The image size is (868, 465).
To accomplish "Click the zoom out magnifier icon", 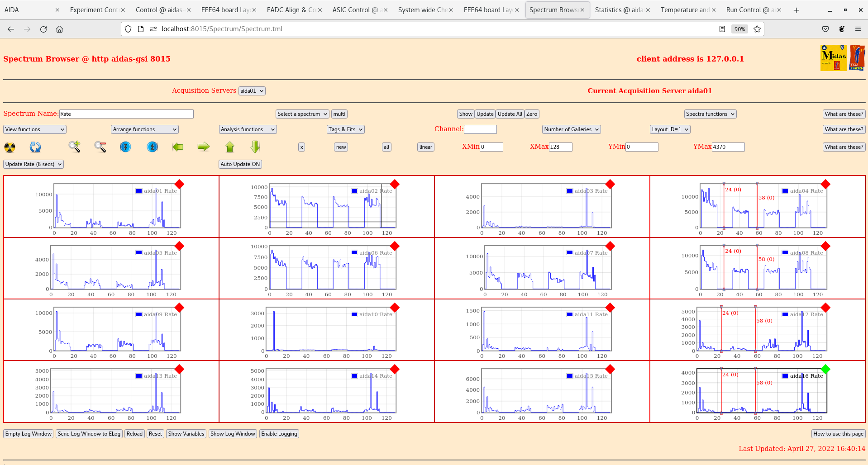I will point(100,147).
